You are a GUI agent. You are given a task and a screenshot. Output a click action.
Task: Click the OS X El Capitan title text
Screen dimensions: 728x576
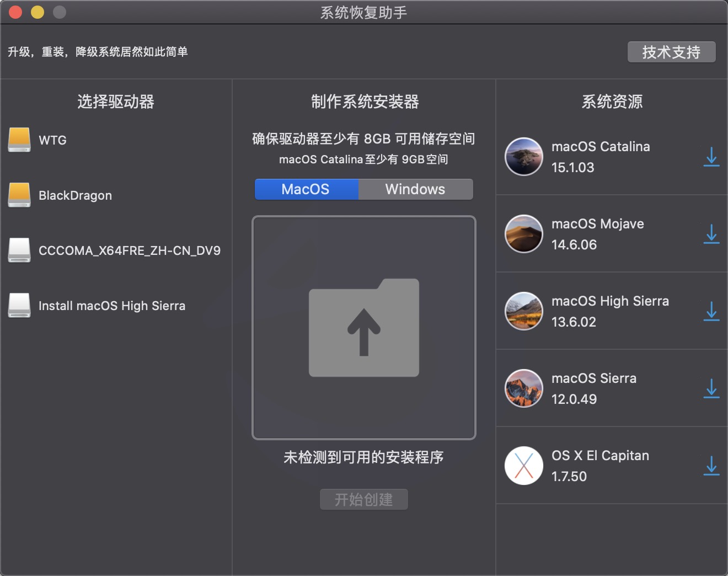pyautogui.click(x=600, y=455)
